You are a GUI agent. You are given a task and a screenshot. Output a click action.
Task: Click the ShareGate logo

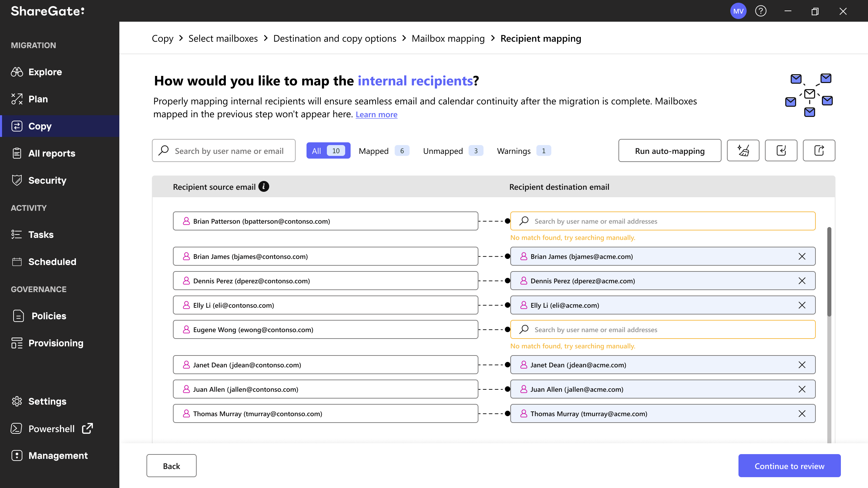coord(47,11)
